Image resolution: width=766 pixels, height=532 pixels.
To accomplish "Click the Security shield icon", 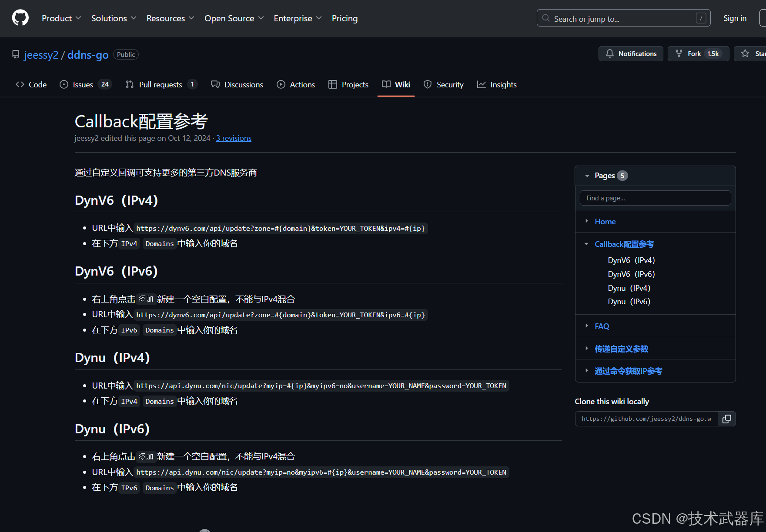I will 428,84.
